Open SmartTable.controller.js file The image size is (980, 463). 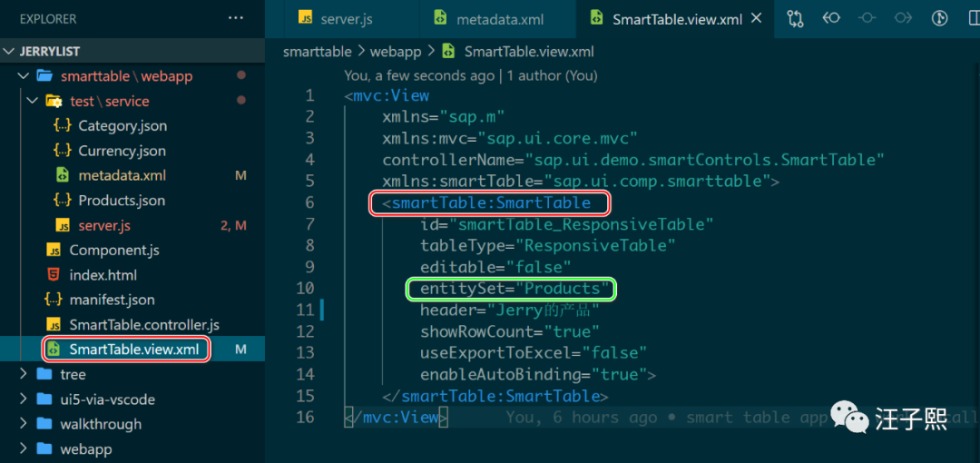(144, 324)
